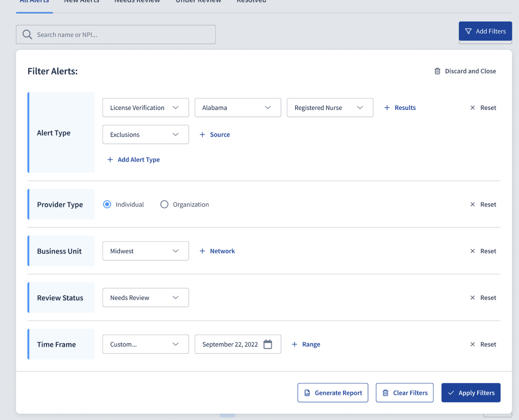Click the plus icon next to Add Alert Type
The width and height of the screenshot is (519, 420).
tap(110, 160)
